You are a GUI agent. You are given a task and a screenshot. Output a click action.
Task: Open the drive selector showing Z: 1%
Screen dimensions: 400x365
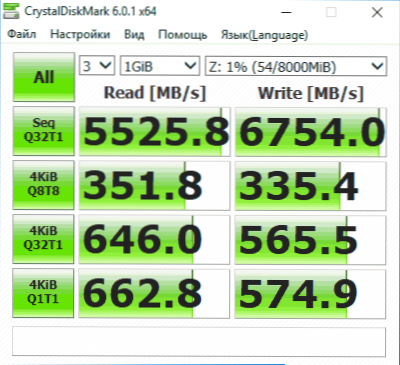296,66
